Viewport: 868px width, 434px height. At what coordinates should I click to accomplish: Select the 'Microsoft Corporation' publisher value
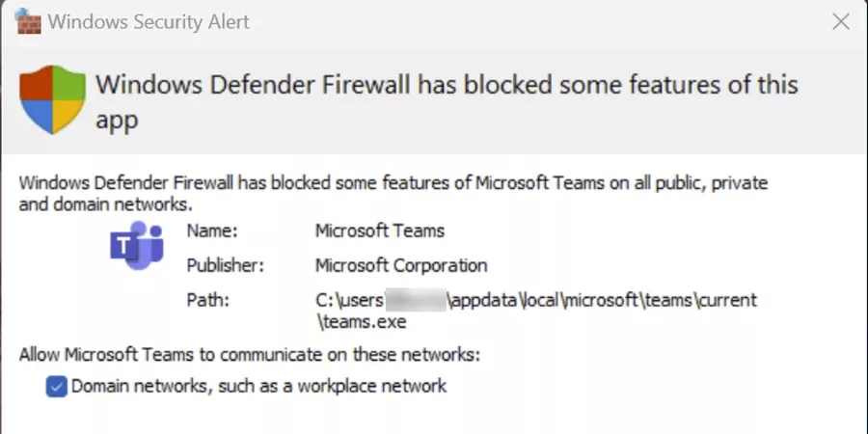coord(401,265)
